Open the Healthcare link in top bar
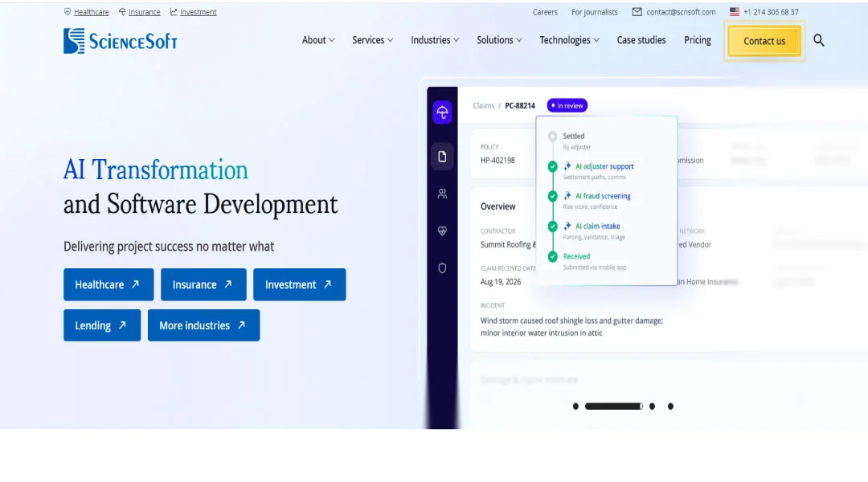 click(92, 11)
